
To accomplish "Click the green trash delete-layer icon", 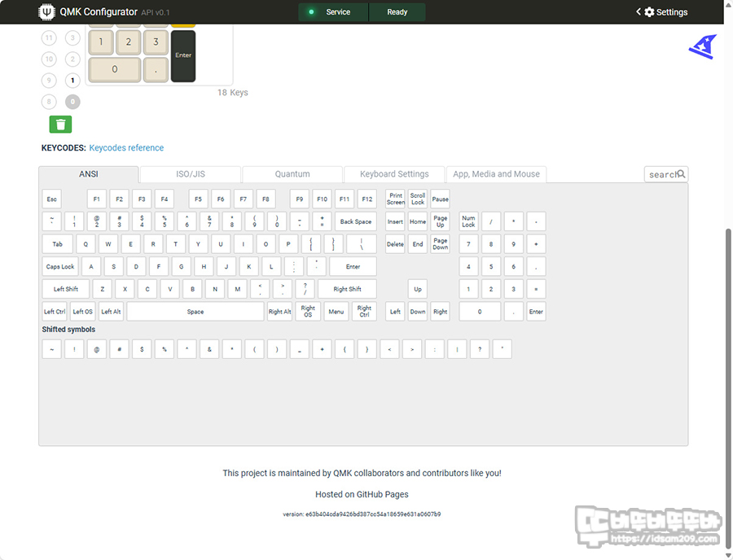I will [60, 125].
